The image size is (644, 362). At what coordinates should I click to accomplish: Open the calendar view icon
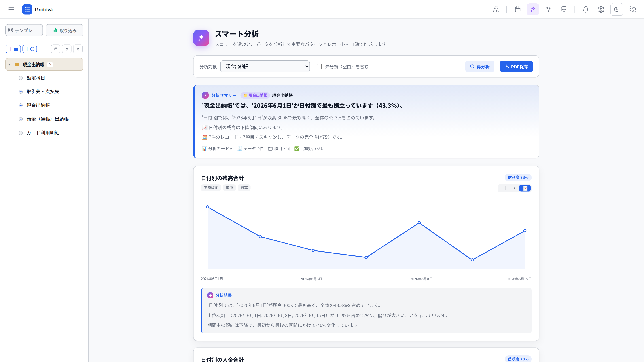tap(517, 9)
